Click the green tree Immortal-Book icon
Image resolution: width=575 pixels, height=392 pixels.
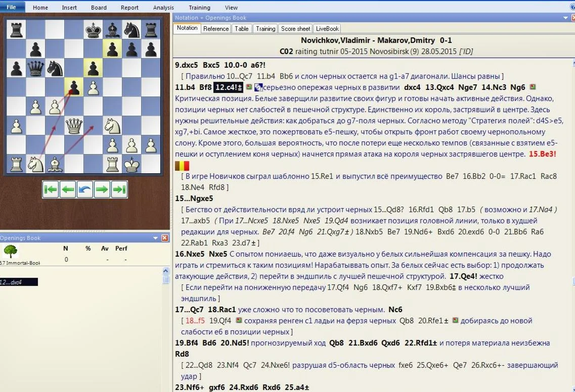click(10, 252)
